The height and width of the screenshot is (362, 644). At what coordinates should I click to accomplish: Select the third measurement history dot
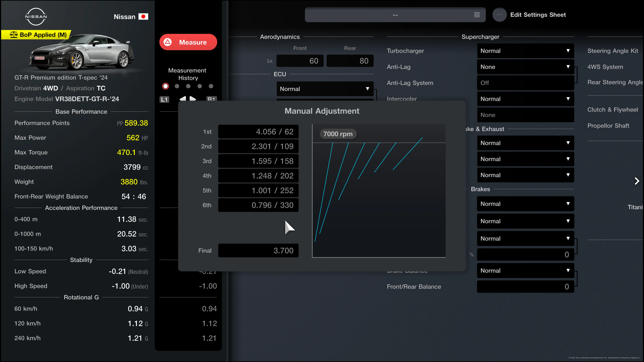[x=188, y=86]
